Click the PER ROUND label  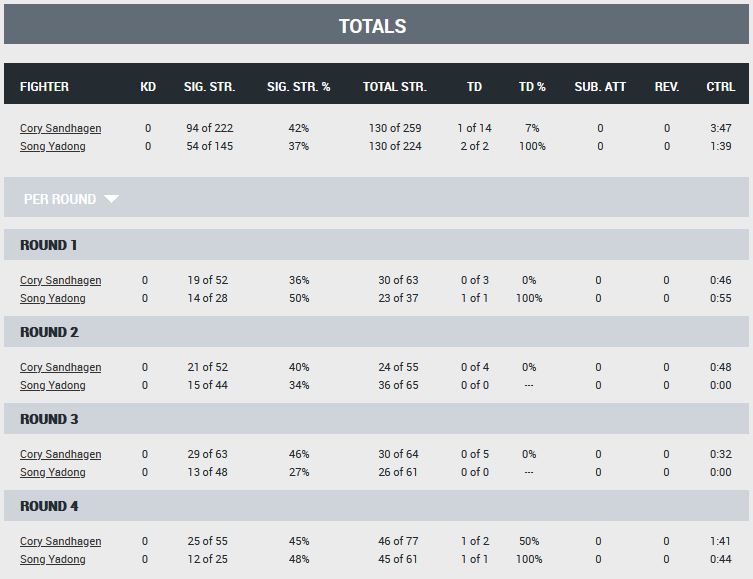coord(60,199)
